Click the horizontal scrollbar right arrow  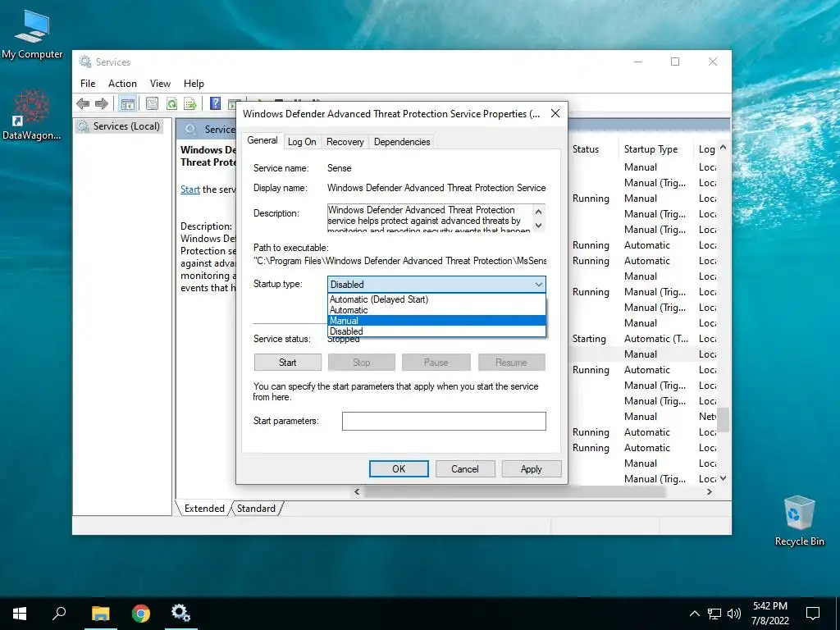tap(710, 492)
